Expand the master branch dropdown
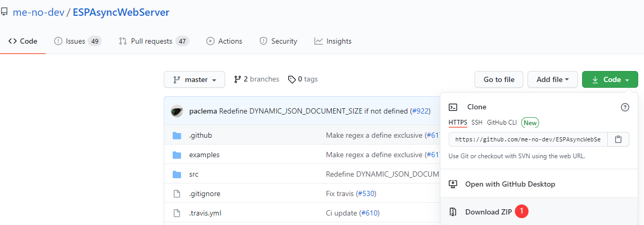Screen dimensions: 644x225 pyautogui.click(x=194, y=79)
